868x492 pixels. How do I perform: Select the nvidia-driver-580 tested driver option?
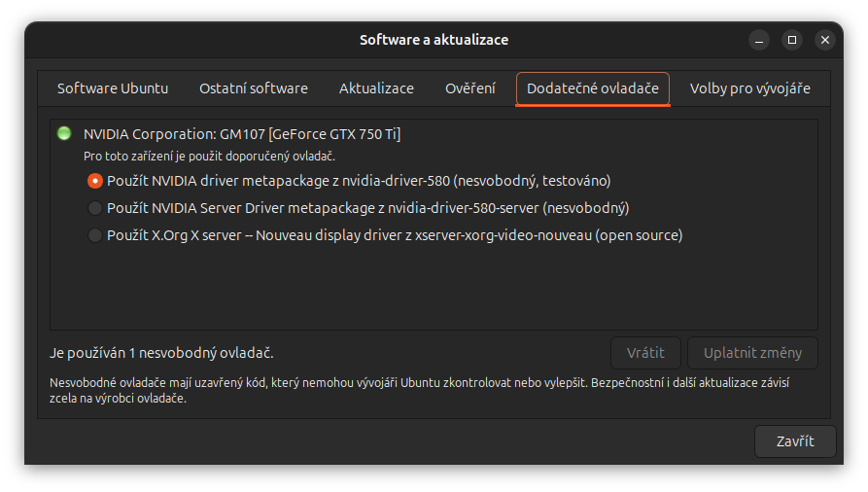[x=95, y=181]
